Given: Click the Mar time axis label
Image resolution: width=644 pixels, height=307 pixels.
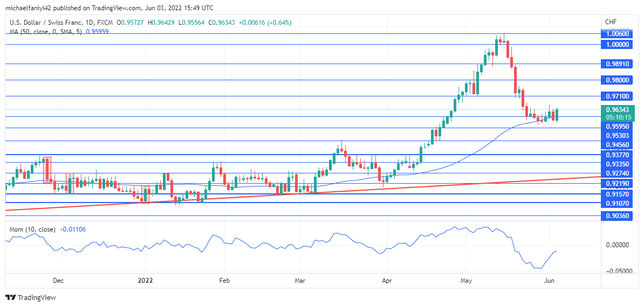Looking at the screenshot, I should point(300,281).
